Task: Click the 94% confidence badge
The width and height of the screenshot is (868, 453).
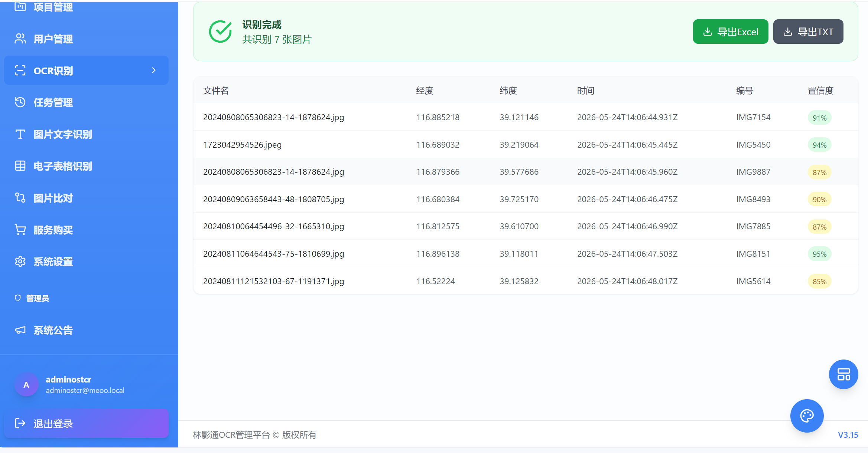Action: point(819,145)
